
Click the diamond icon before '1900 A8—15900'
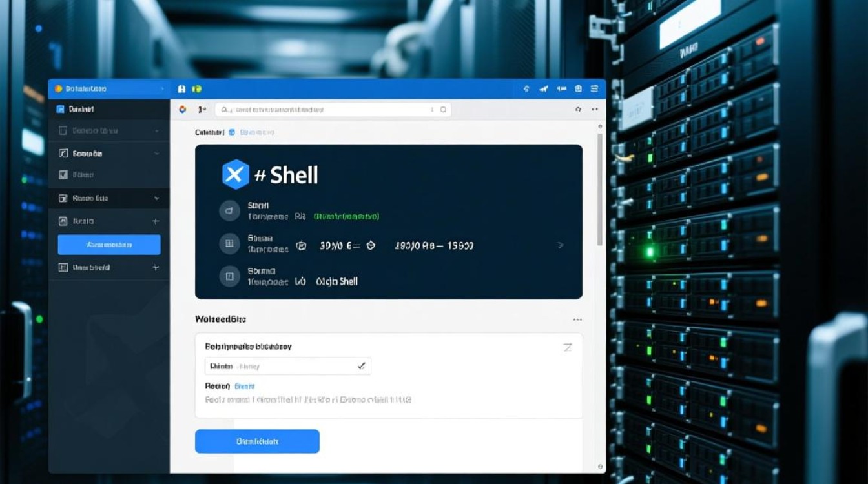click(370, 245)
